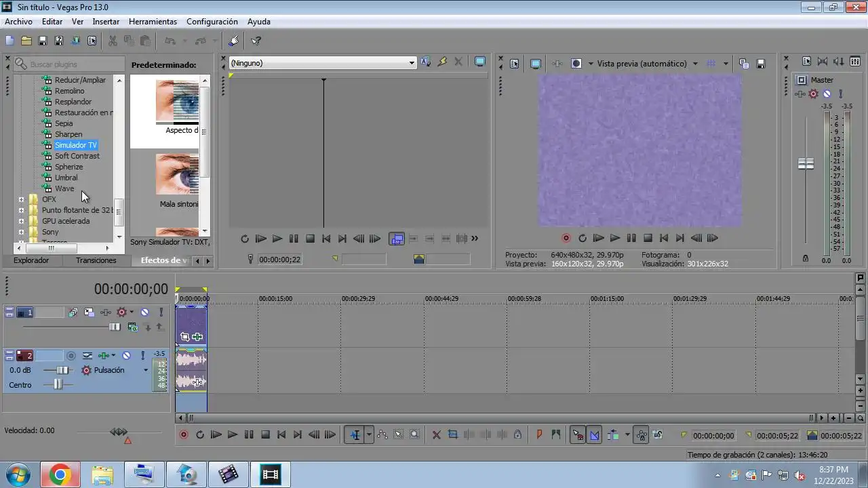
Task: Click the What's This help pointer icon
Action: pyautogui.click(x=256, y=41)
